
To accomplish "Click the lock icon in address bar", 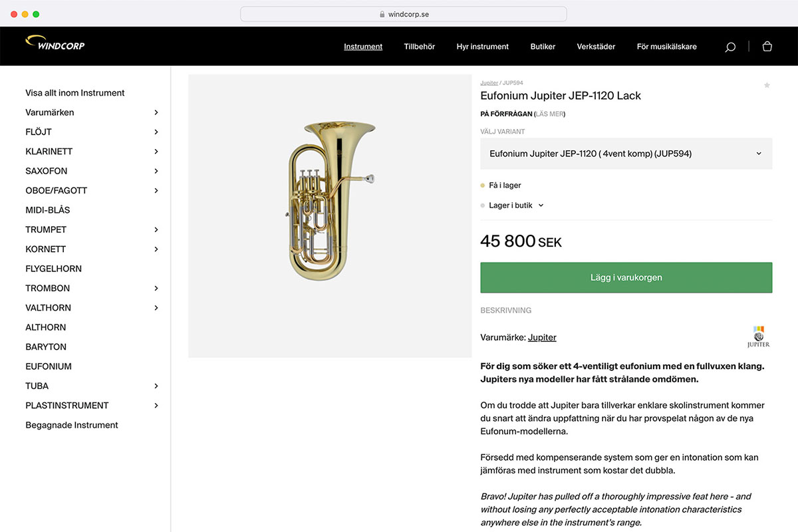I will [x=382, y=14].
